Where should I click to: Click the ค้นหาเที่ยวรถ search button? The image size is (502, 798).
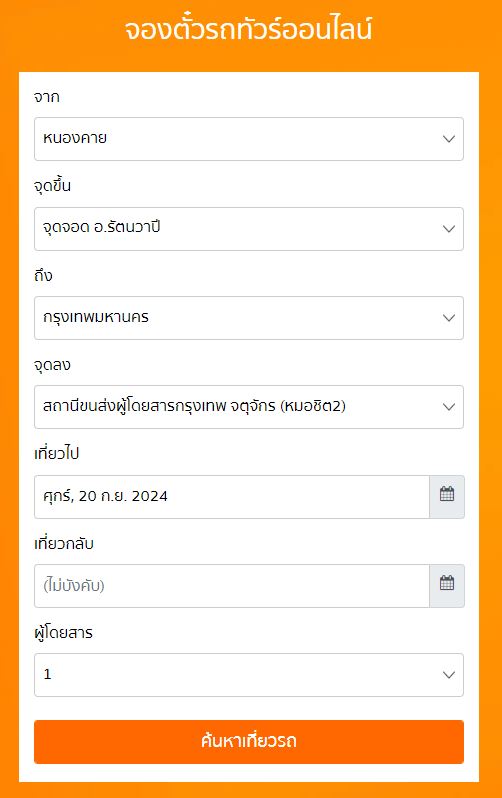tap(249, 742)
